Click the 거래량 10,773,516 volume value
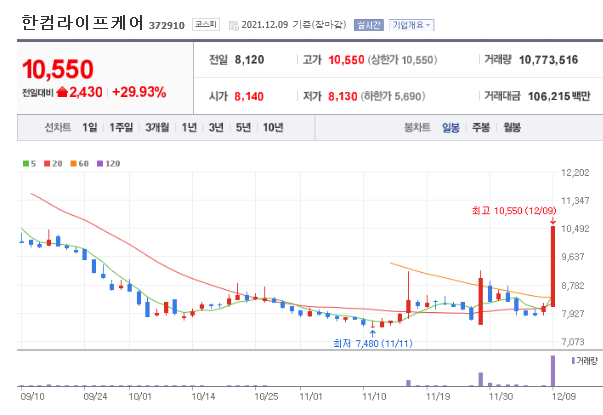 click(548, 60)
